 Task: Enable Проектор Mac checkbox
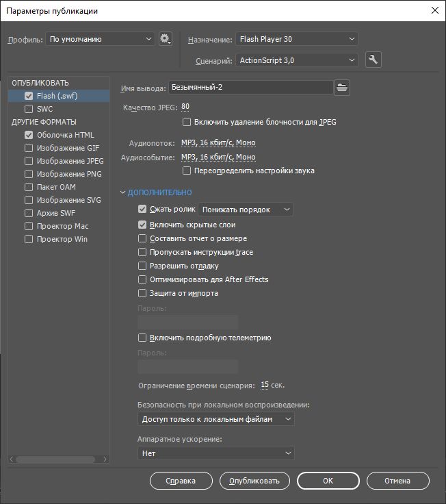[x=29, y=226]
